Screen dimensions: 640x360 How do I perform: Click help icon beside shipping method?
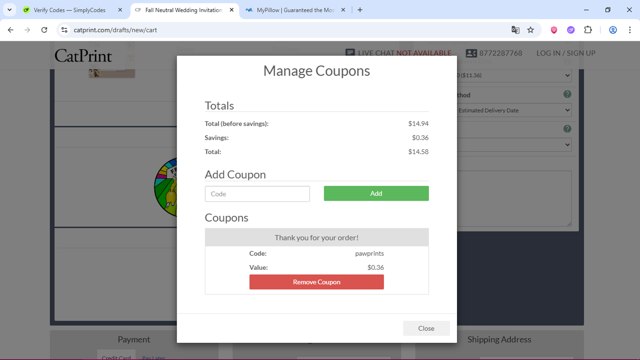(x=567, y=94)
